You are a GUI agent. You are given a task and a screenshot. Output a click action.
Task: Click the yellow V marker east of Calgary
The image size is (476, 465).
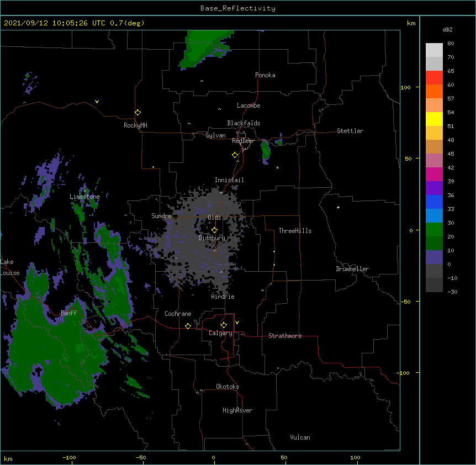(237, 323)
